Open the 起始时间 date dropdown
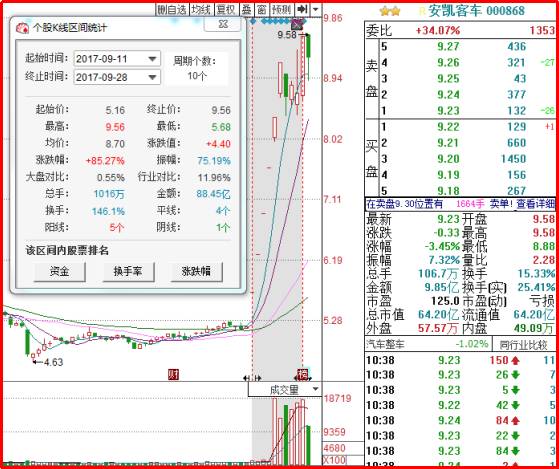The height and width of the screenshot is (469, 559). click(x=152, y=59)
